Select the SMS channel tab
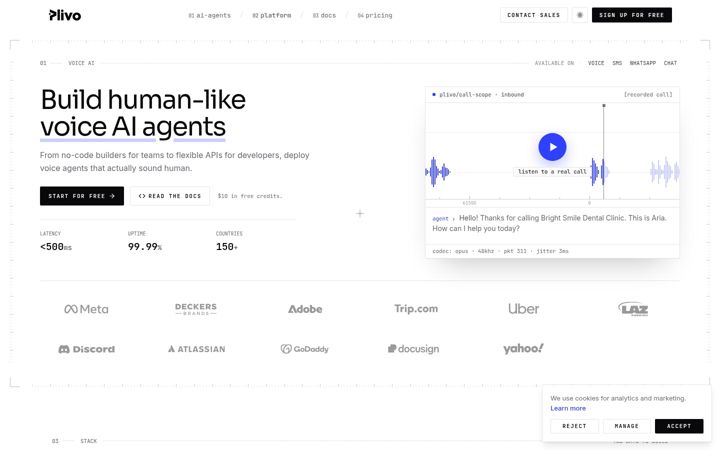 coord(617,63)
